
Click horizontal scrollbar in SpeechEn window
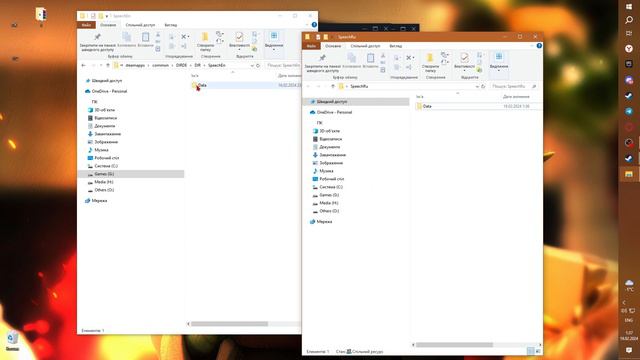[229, 324]
